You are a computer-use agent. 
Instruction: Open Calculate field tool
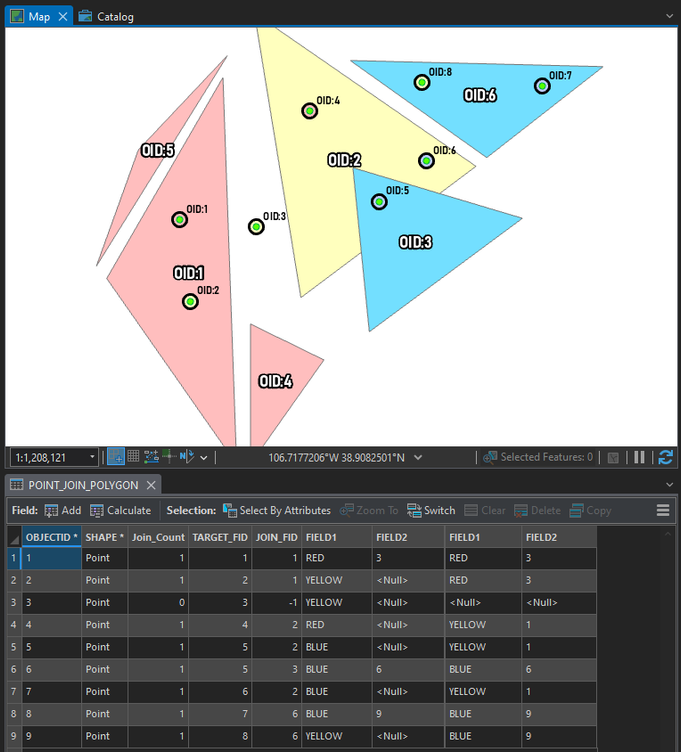pos(120,510)
